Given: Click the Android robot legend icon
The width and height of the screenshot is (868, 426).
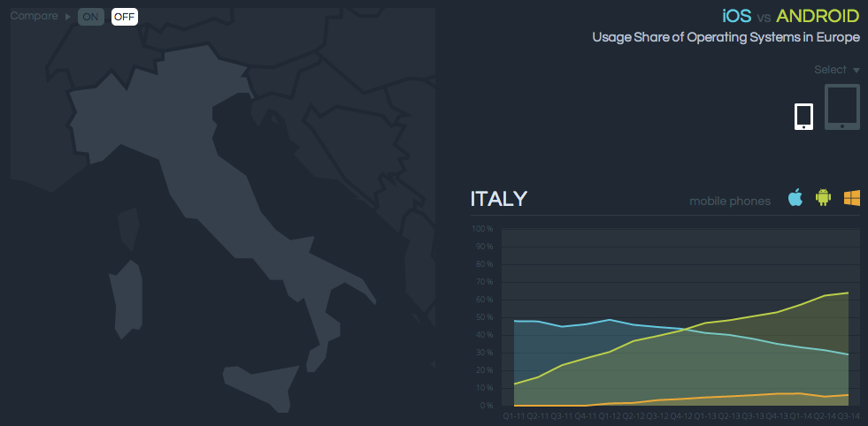Looking at the screenshot, I should point(823,198).
